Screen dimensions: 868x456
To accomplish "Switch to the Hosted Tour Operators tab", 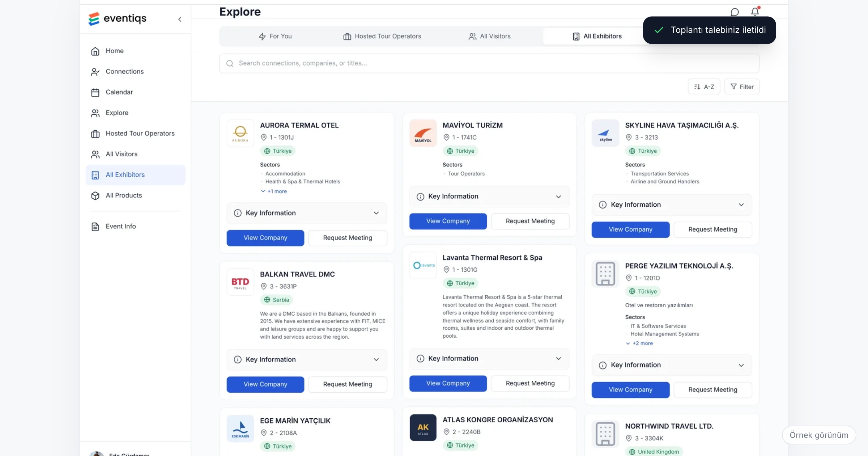I will tap(382, 36).
